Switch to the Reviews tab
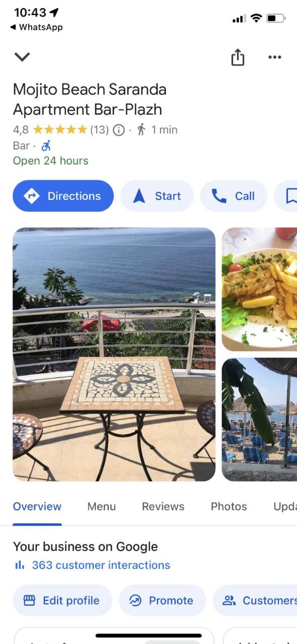The width and height of the screenshot is (297, 644). click(163, 507)
